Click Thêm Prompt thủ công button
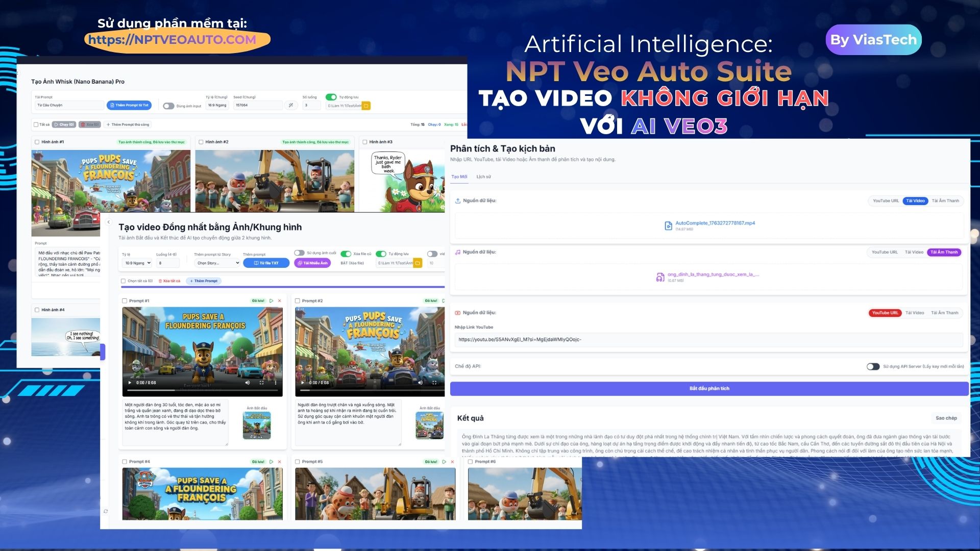980x551 pixels. pyautogui.click(x=128, y=124)
